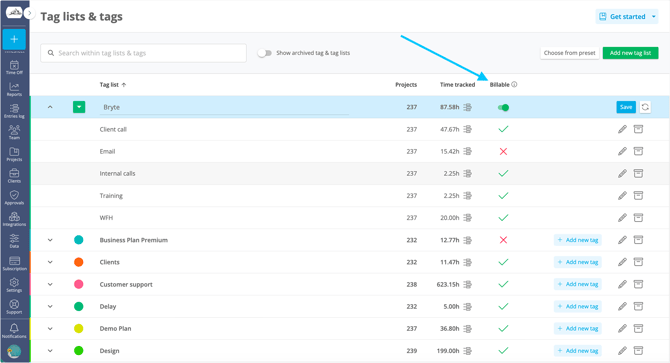Edit the Internal calls tag
The width and height of the screenshot is (670, 363).
[622, 173]
